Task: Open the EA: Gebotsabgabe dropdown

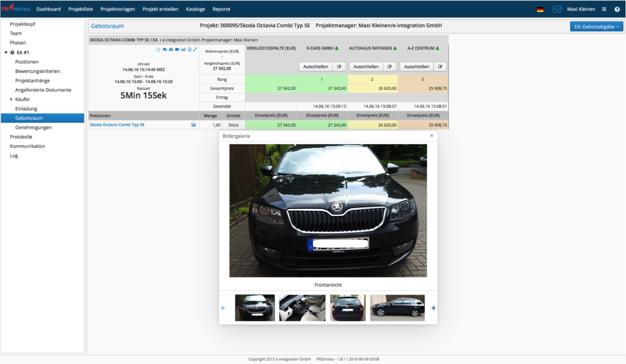Action: [x=596, y=27]
